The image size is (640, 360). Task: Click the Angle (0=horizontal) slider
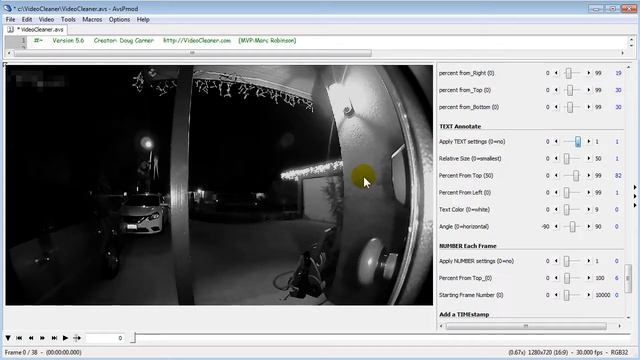tap(572, 227)
